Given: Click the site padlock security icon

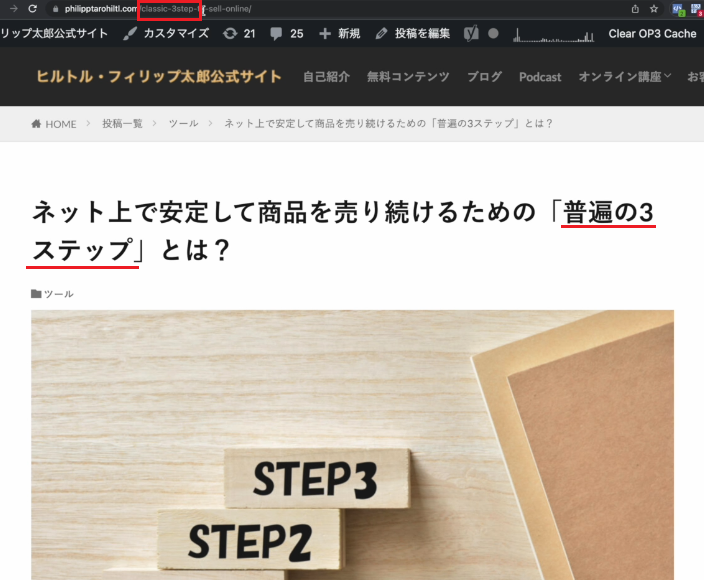Looking at the screenshot, I should click(56, 9).
